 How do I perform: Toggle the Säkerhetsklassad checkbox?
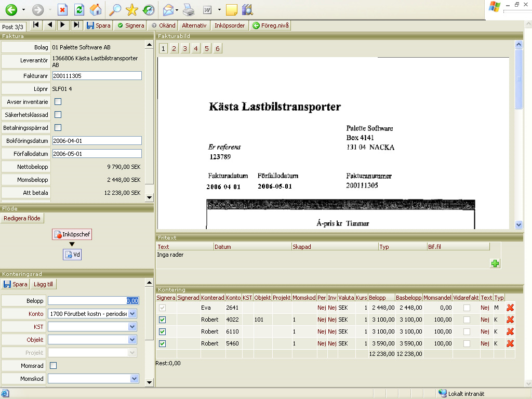(58, 115)
